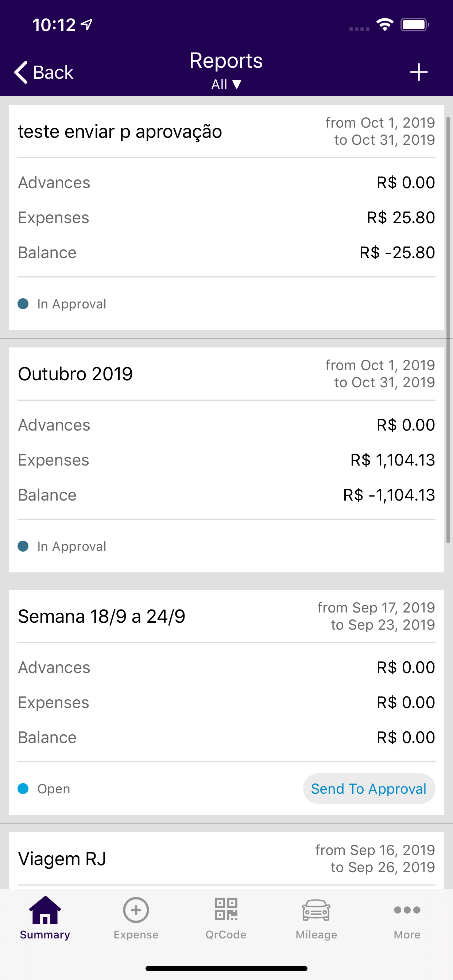This screenshot has width=453, height=980.
Task: Open the teste enviar p aprovação report
Action: [120, 132]
